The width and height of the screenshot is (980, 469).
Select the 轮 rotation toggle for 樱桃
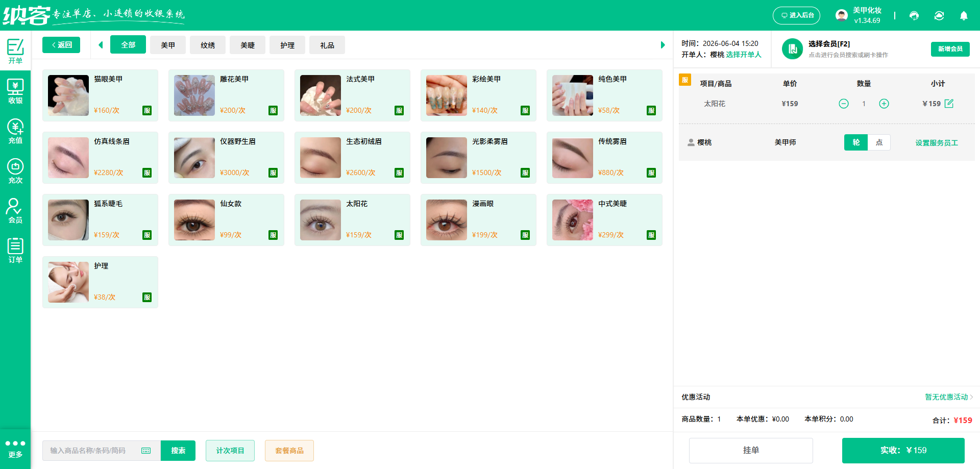(856, 142)
